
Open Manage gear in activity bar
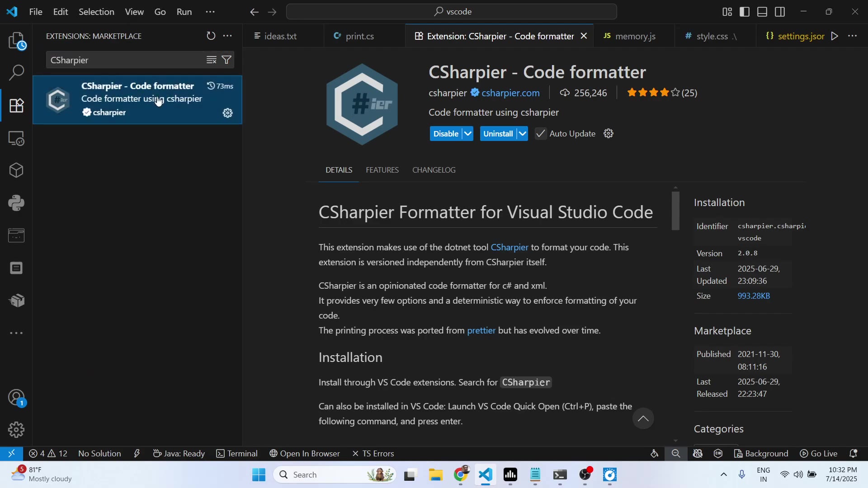tap(17, 430)
